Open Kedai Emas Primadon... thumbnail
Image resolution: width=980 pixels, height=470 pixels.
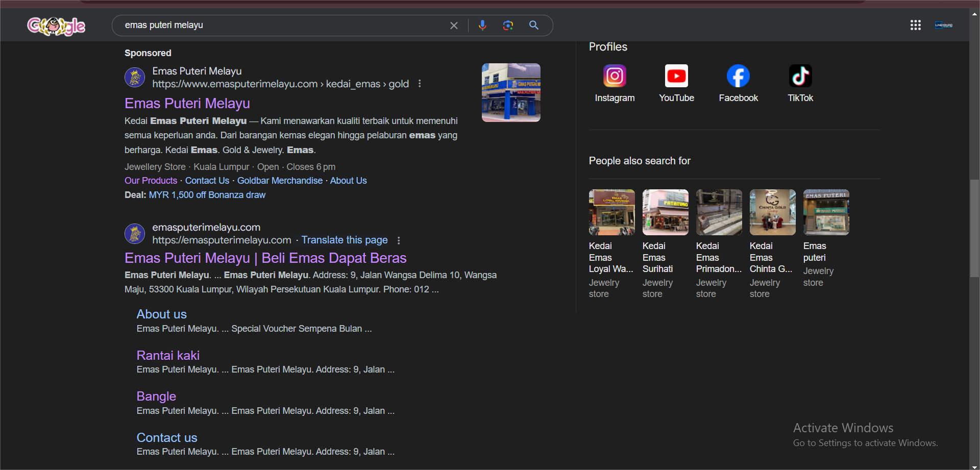(719, 212)
